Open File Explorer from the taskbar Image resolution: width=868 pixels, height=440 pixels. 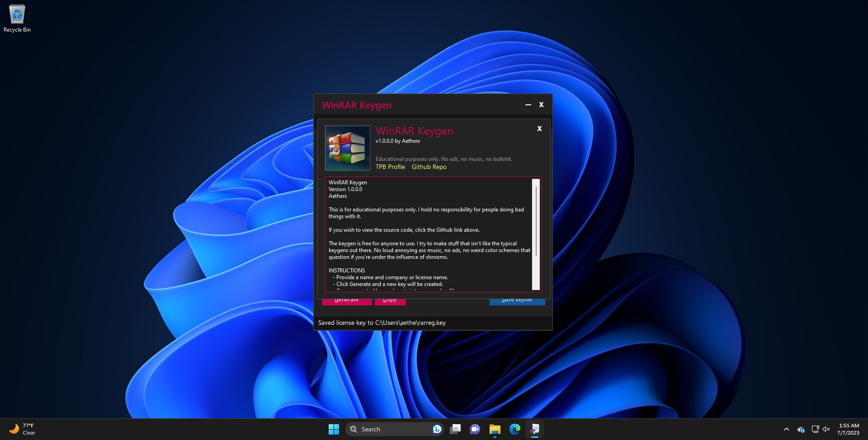[x=495, y=429]
